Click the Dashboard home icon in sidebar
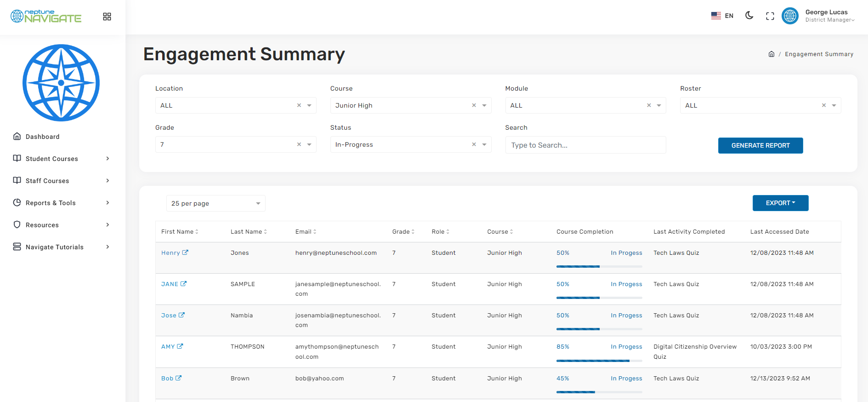Viewport: 868px width, 402px height. [x=17, y=136]
